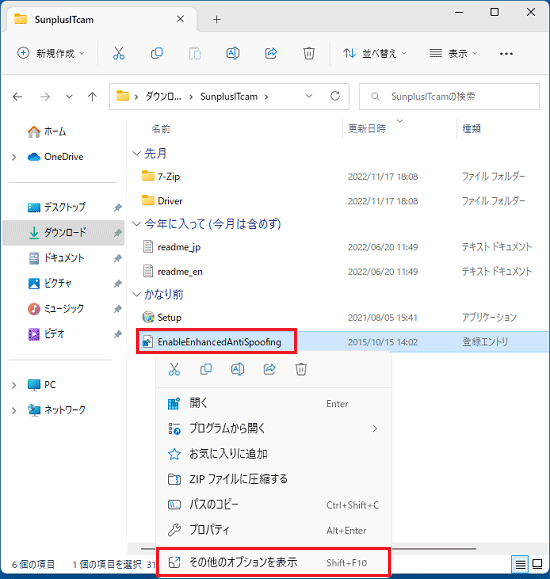The image size is (550, 579).
Task: Collapse the かなり前 group
Action: (137, 294)
